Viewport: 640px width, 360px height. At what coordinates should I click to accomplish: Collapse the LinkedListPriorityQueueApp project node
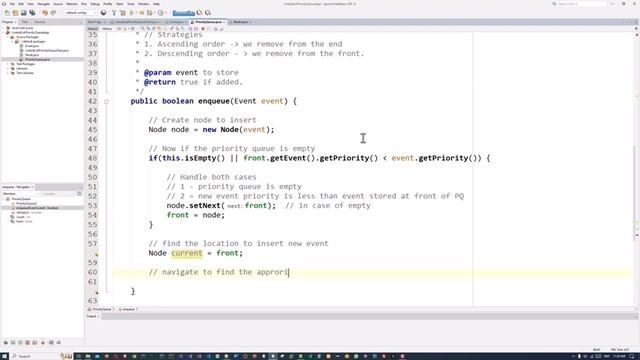click(4, 33)
